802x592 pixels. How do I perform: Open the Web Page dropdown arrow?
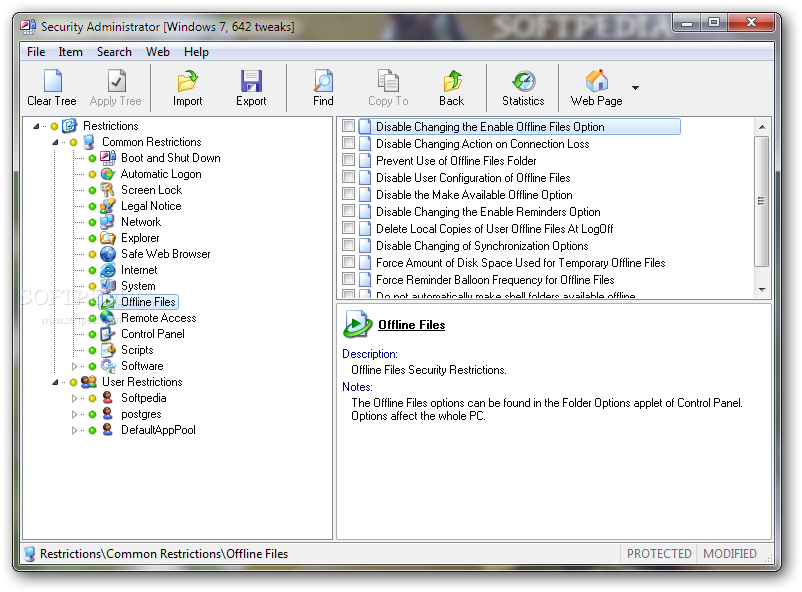[x=635, y=87]
